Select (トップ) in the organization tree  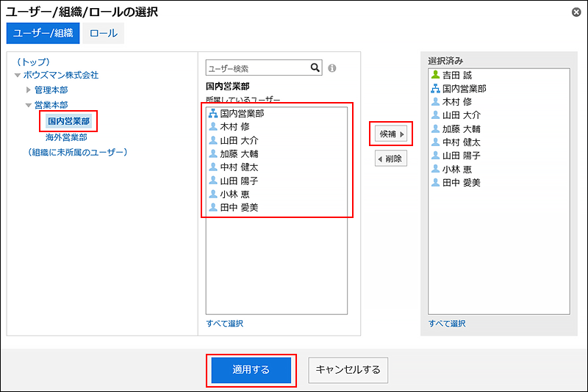pyautogui.click(x=33, y=62)
